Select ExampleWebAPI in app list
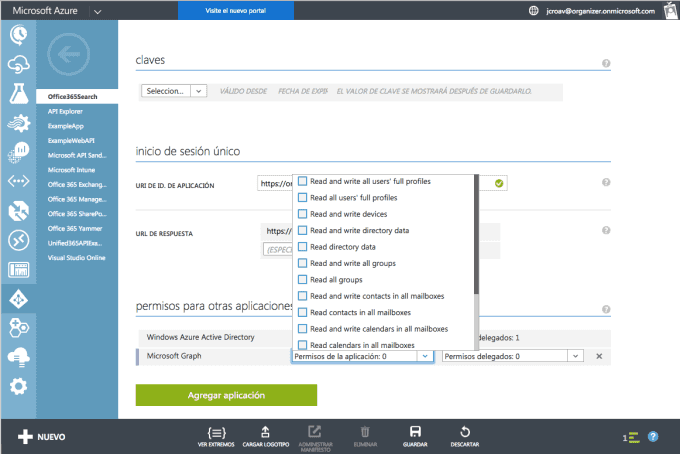The height and width of the screenshot is (454, 680). pos(71,140)
